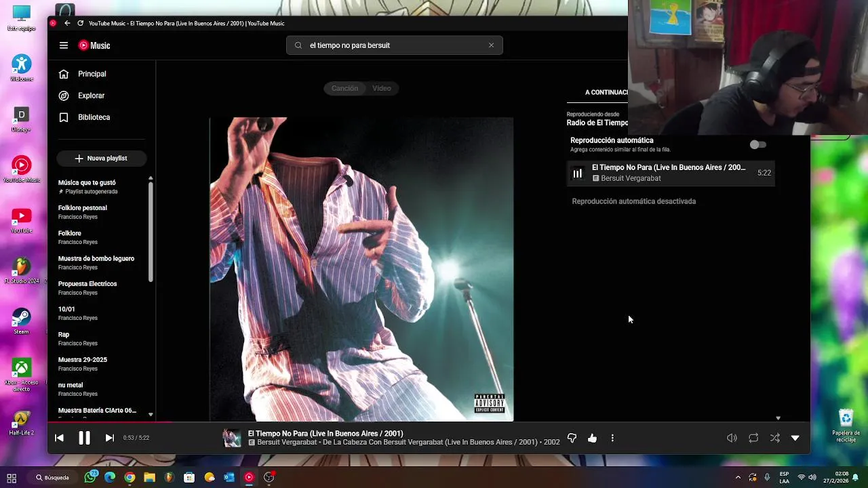Click the red playback progress bar
Screen dimensions: 868x488
pos(109,422)
